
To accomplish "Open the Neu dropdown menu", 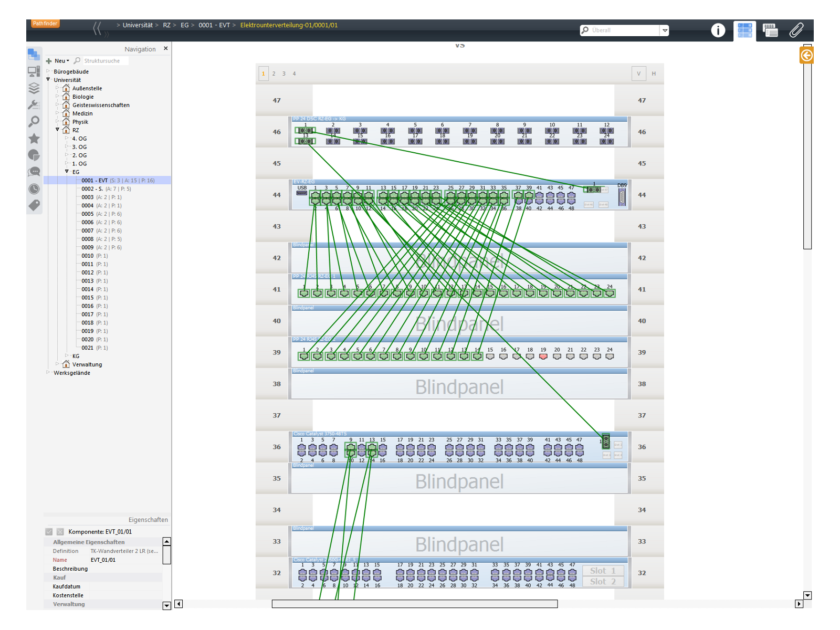I will pyautogui.click(x=58, y=61).
